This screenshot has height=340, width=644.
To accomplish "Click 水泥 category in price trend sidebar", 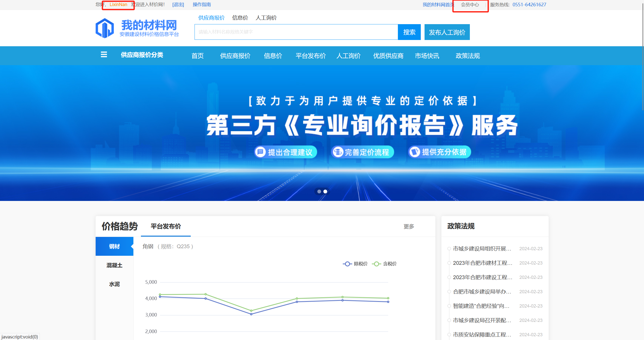I will [114, 284].
